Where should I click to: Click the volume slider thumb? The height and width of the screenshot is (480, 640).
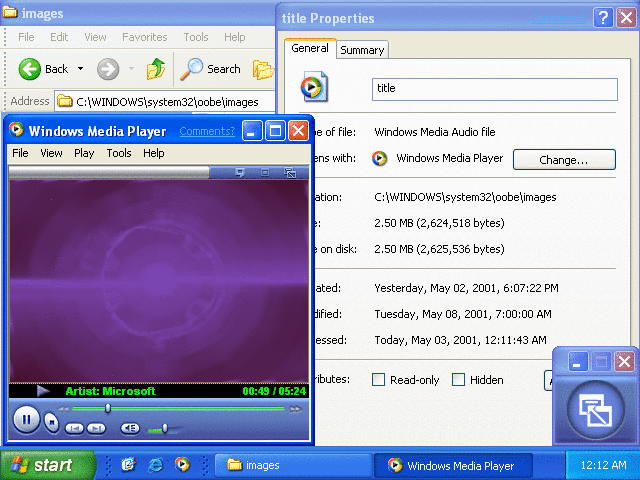(x=164, y=429)
